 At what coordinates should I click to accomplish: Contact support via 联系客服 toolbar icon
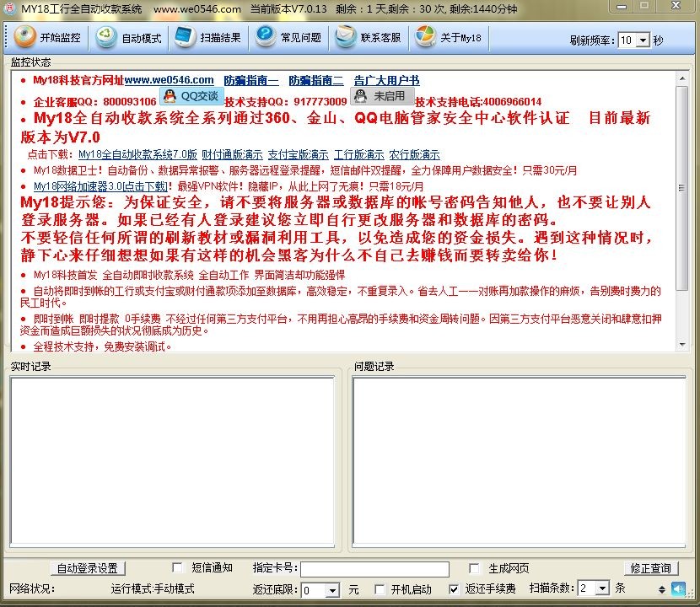click(x=369, y=37)
